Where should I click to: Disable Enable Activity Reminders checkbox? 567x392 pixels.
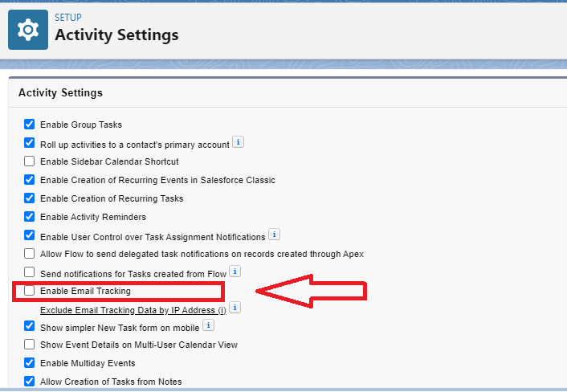(29, 217)
